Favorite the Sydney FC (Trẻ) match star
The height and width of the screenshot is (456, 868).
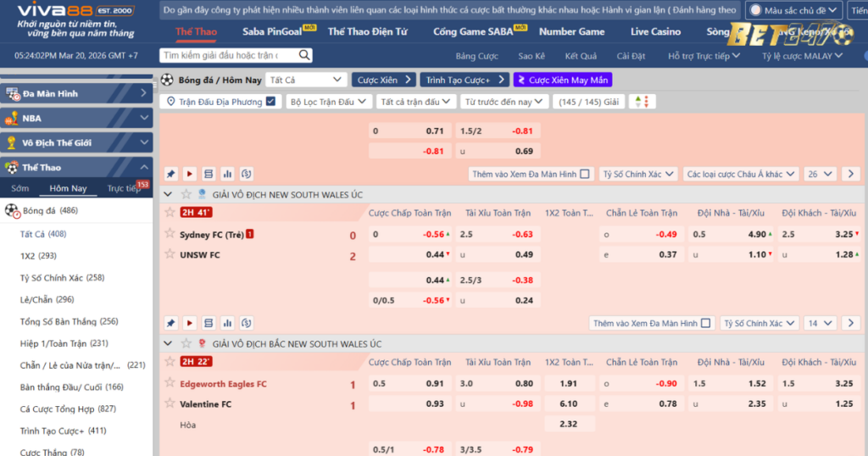[x=170, y=213]
